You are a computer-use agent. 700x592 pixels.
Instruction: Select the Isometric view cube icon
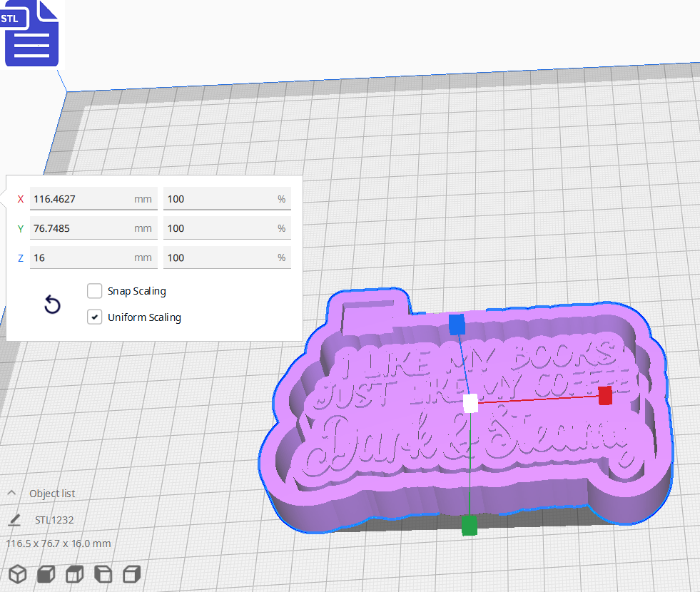[17, 574]
